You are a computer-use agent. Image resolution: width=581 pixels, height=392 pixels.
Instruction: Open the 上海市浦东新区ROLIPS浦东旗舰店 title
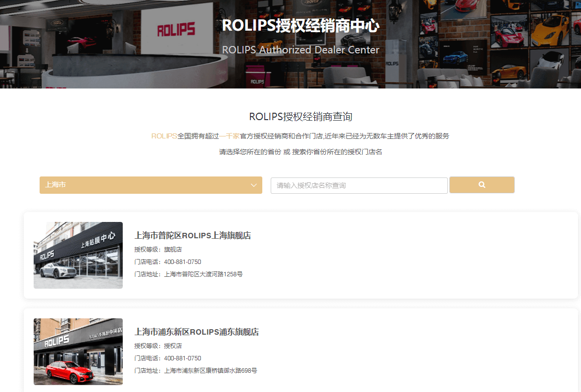tap(196, 332)
